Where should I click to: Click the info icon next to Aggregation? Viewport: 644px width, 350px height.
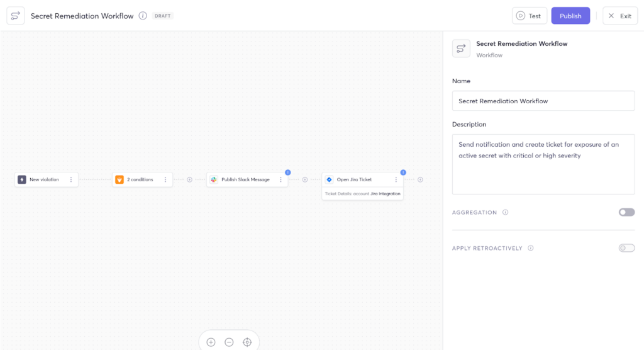coord(506,213)
